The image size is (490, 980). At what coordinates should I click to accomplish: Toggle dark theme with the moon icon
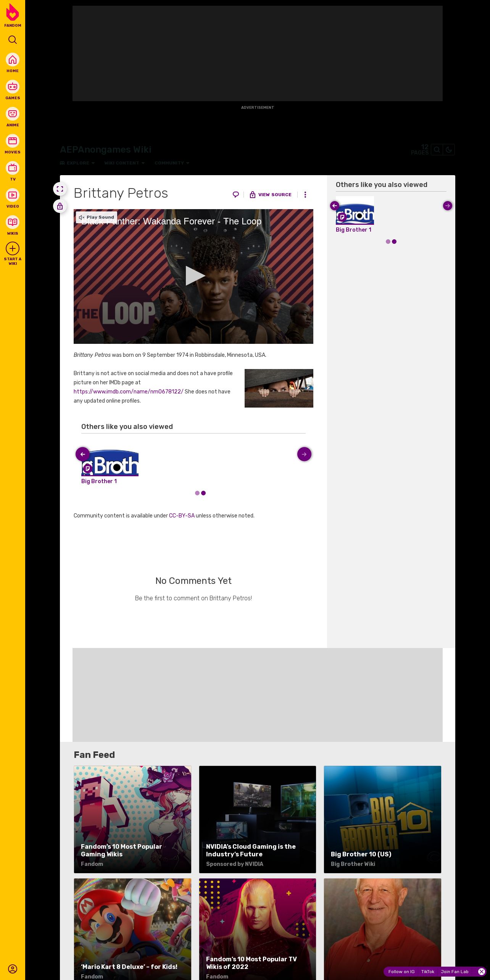click(x=449, y=150)
